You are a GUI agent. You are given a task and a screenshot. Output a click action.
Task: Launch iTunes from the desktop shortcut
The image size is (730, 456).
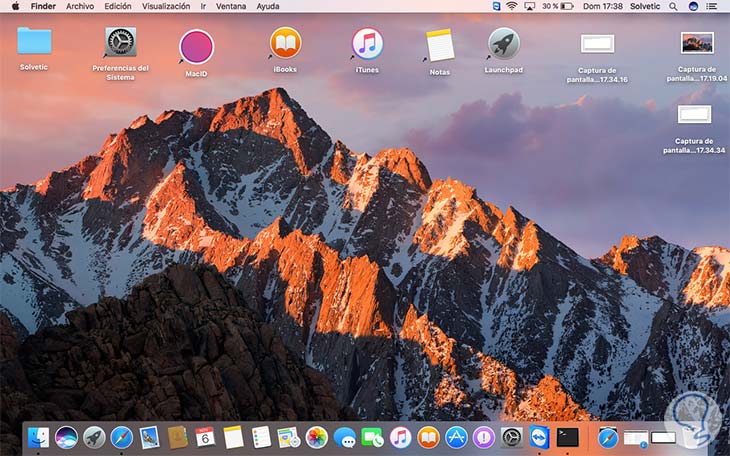pos(367,44)
